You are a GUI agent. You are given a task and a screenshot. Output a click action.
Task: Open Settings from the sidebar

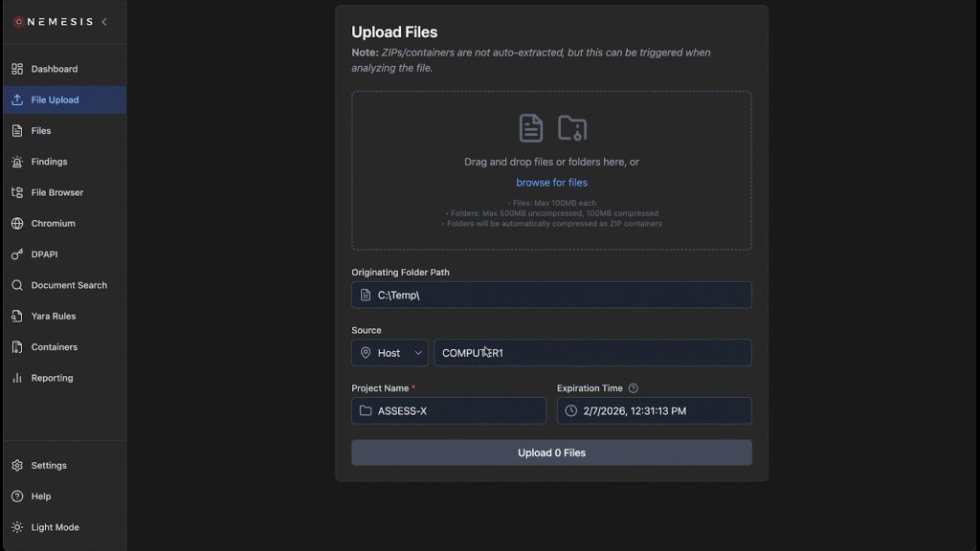[48, 466]
